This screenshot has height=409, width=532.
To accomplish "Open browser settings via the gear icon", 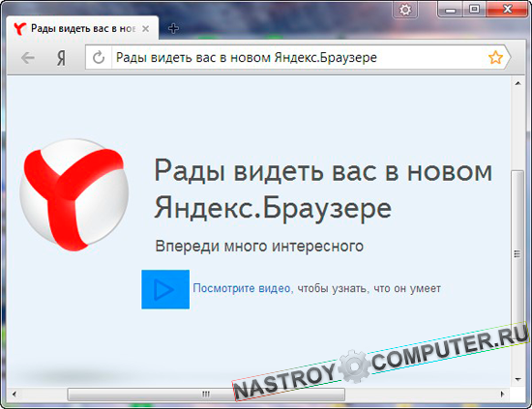I will [x=404, y=10].
